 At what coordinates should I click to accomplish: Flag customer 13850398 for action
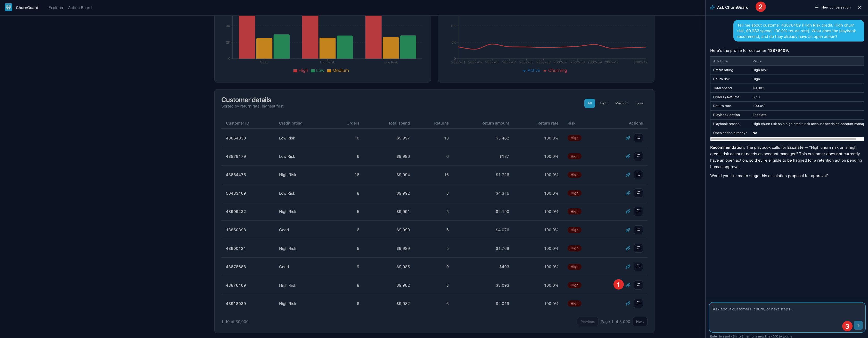point(638,230)
